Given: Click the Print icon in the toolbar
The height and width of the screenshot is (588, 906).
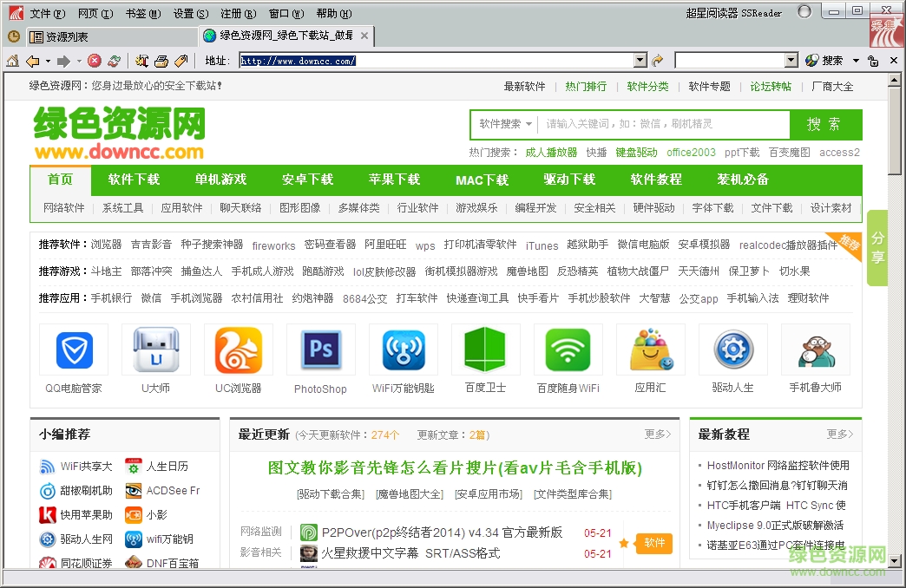Looking at the screenshot, I should tap(161, 61).
